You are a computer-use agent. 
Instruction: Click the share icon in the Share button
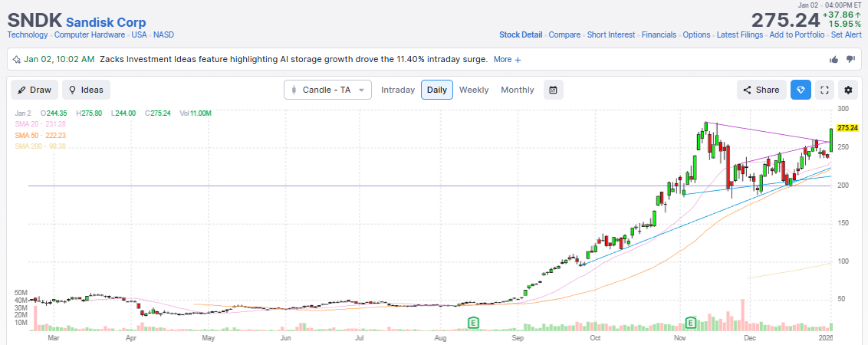[x=747, y=90]
